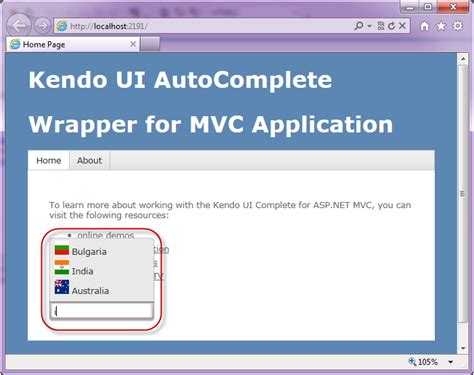Screen dimensions: 474x375
Task: Choose India from the autocomplete list
Action: pyautogui.click(x=101, y=271)
